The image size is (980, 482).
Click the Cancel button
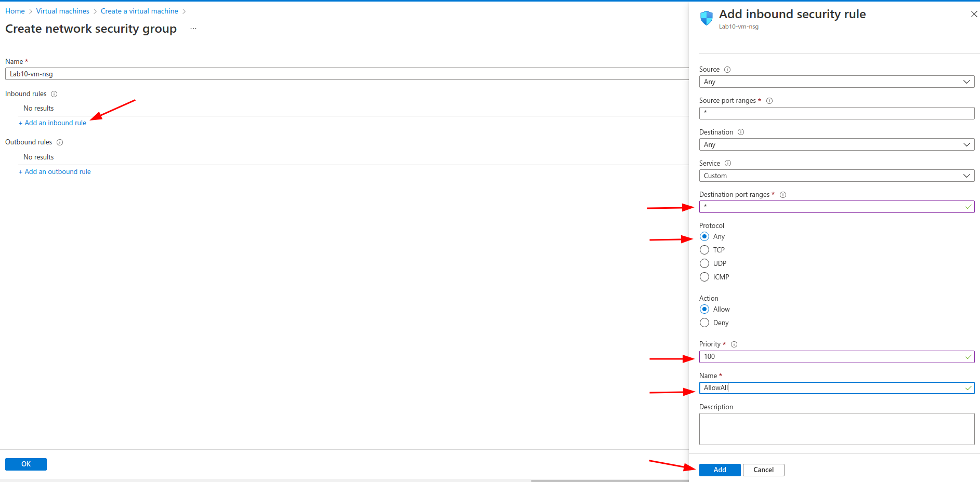(763, 470)
